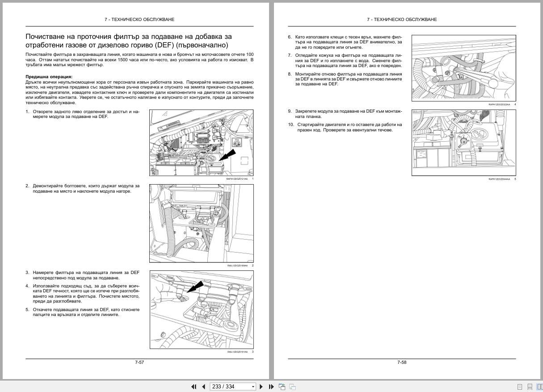Click figure 3 image showing the DEF supply line filter
The width and height of the screenshot is (543, 392).
[201, 310]
